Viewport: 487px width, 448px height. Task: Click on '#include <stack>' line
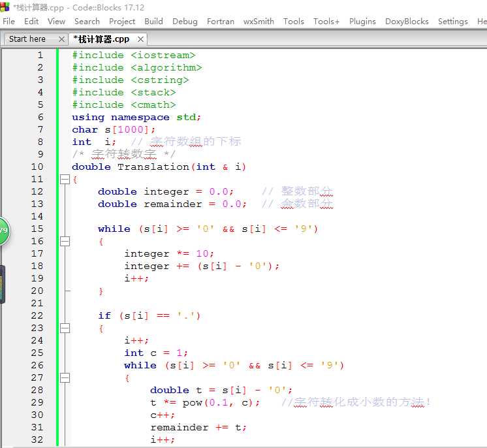click(x=124, y=93)
